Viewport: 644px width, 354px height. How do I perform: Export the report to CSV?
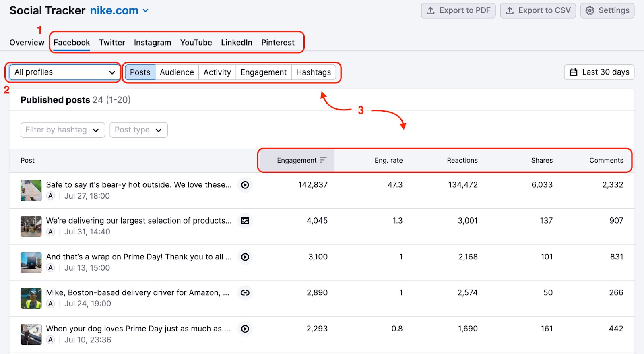538,10
